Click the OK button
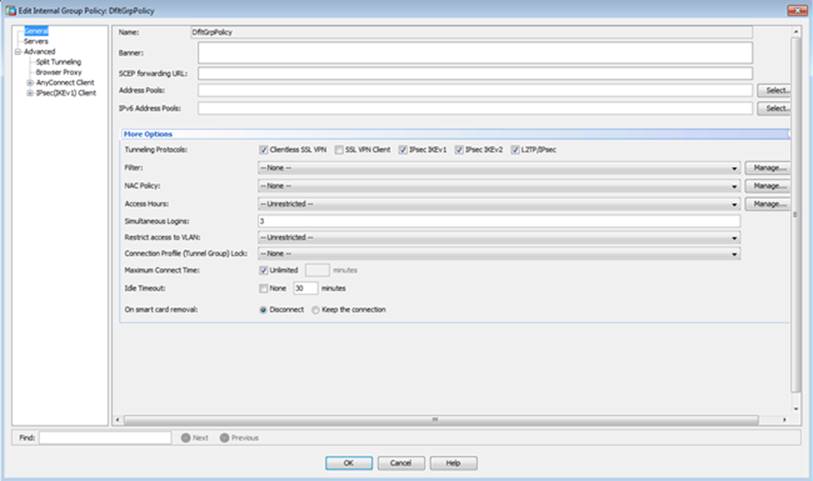This screenshot has height=481, width=813. click(x=348, y=463)
